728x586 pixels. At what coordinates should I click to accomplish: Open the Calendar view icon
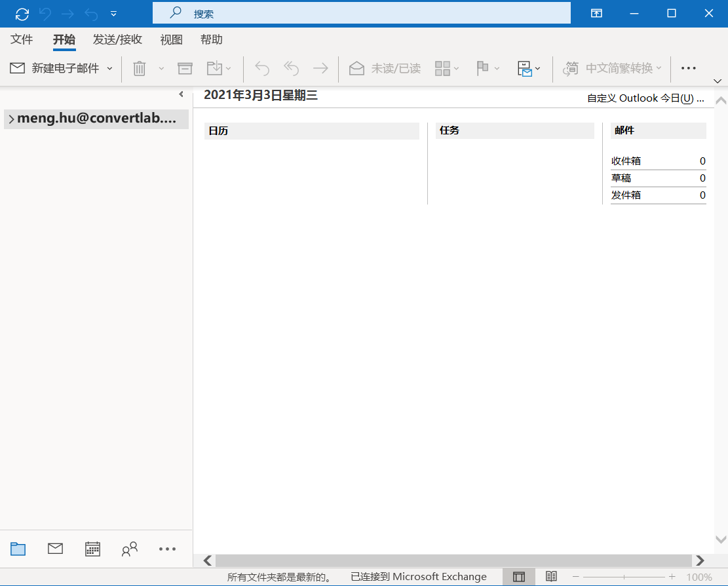click(92, 549)
